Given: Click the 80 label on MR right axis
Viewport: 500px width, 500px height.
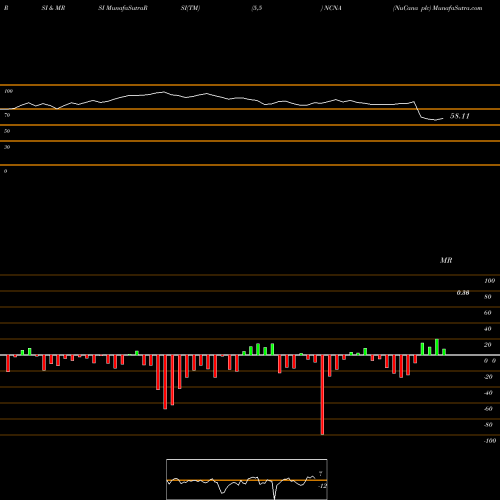Looking at the screenshot, I should click(488, 297).
